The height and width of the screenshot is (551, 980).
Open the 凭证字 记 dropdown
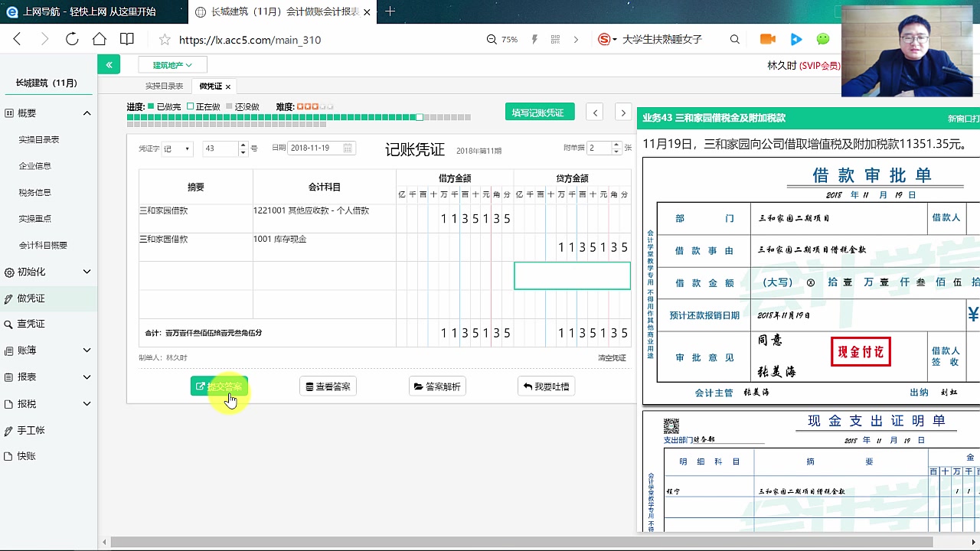pos(178,148)
